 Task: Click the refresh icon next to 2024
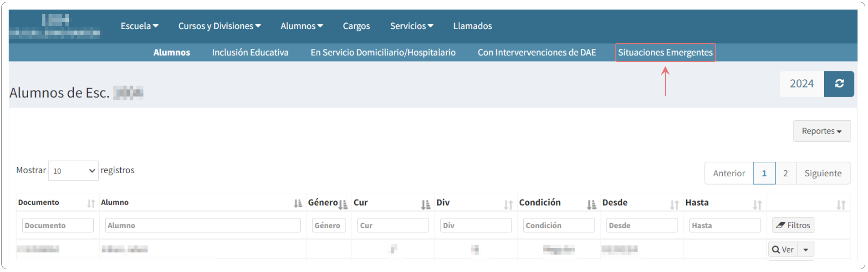(x=839, y=84)
